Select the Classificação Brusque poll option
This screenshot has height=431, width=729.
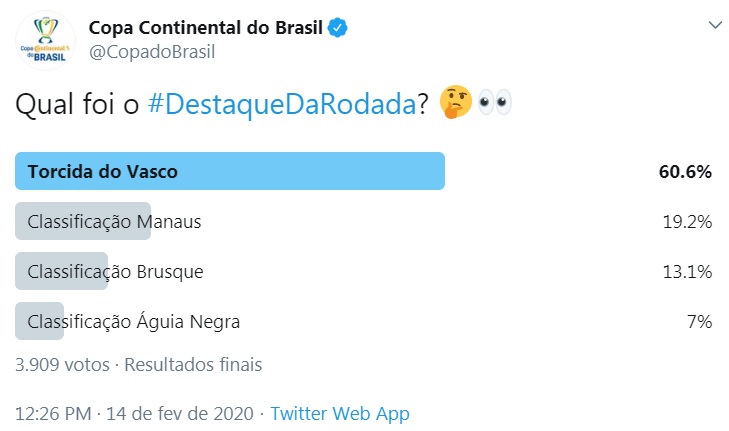coord(116,271)
